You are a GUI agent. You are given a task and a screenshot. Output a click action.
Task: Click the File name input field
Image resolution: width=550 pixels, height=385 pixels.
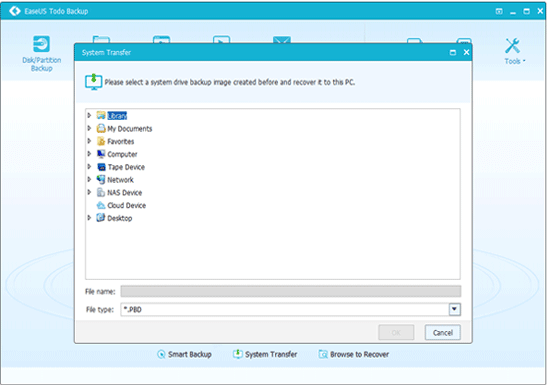291,291
